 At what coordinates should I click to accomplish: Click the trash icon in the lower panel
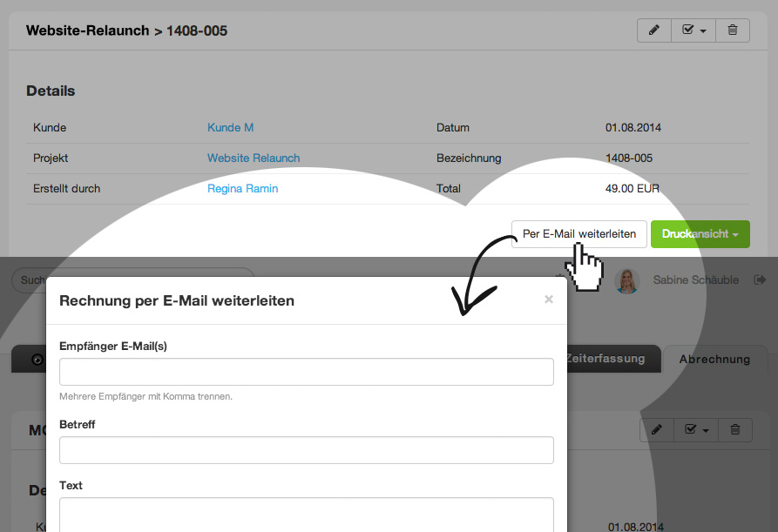pos(735,430)
